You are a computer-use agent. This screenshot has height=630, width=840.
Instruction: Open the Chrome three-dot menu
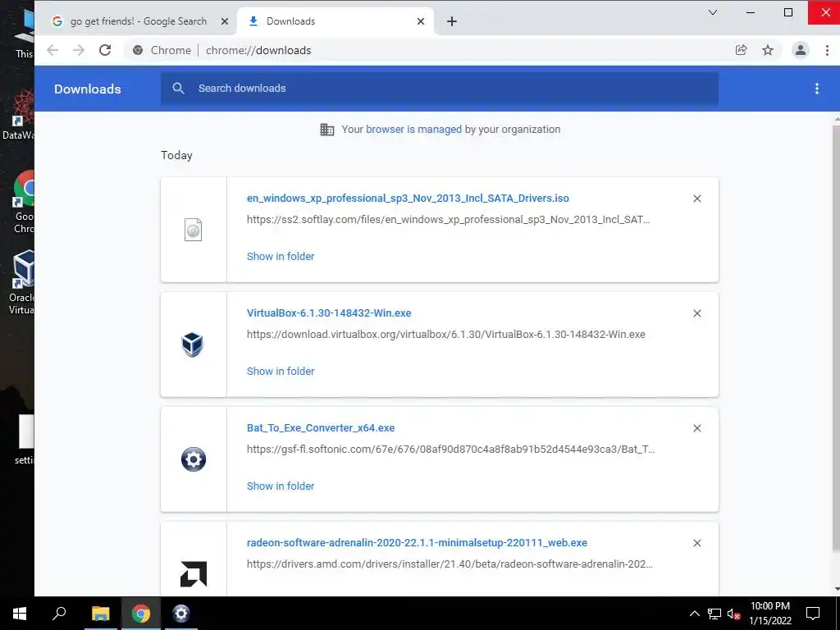click(x=827, y=50)
